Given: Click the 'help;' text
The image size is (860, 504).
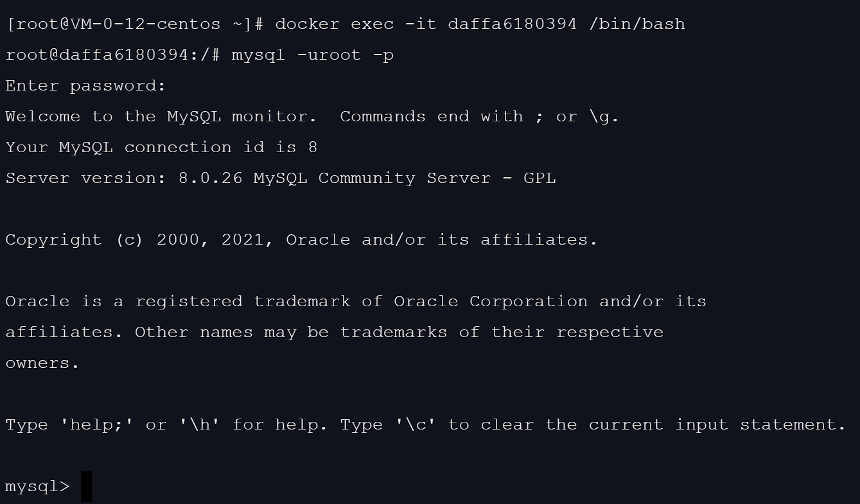Looking at the screenshot, I should pos(96,425).
